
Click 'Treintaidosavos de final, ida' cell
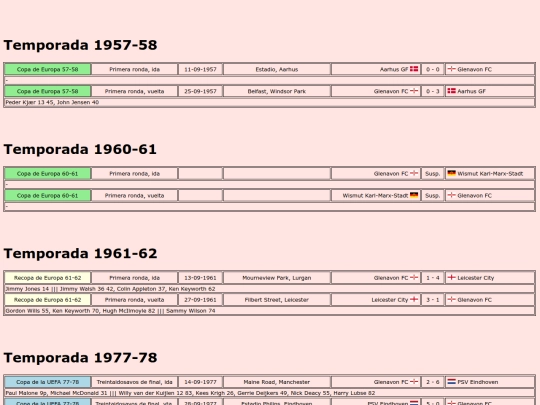tap(135, 382)
